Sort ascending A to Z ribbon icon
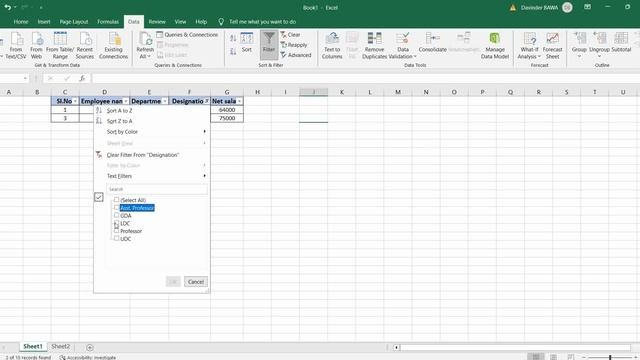This screenshot has height=360, width=640. pyautogui.click(x=233, y=38)
